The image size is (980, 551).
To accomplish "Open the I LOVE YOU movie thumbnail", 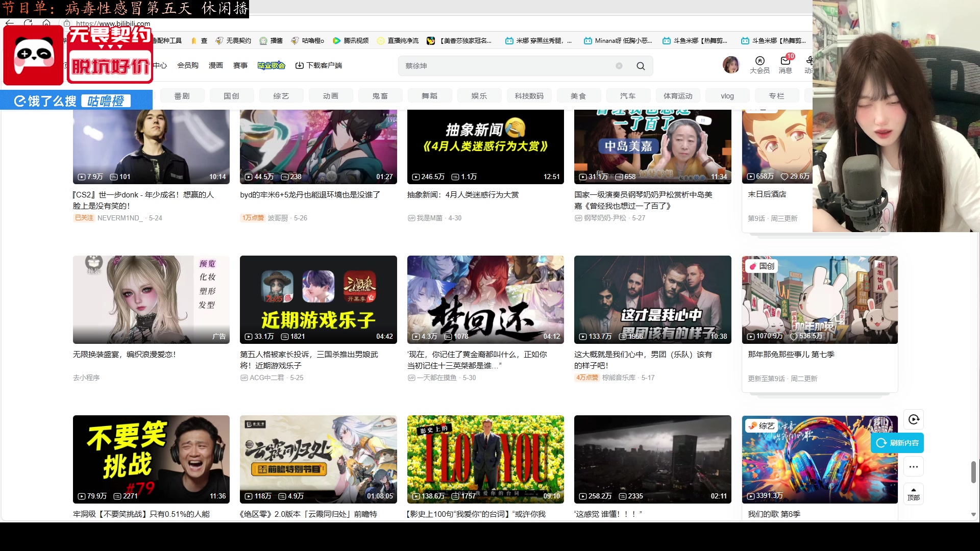I will tap(485, 459).
